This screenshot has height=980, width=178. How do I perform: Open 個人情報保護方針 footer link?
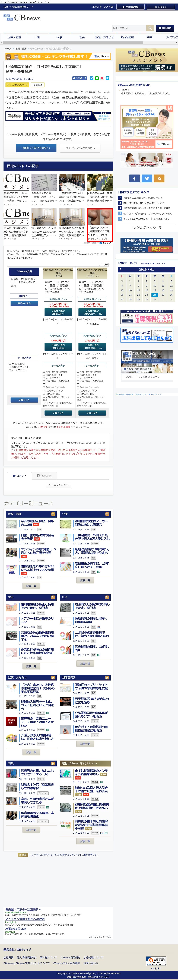[27, 958]
